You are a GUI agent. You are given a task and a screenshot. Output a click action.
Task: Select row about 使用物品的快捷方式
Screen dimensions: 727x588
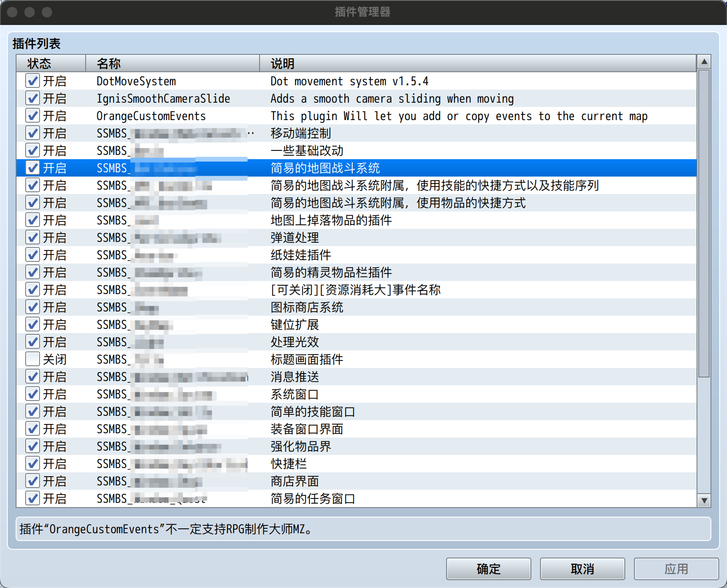pyautogui.click(x=357, y=203)
